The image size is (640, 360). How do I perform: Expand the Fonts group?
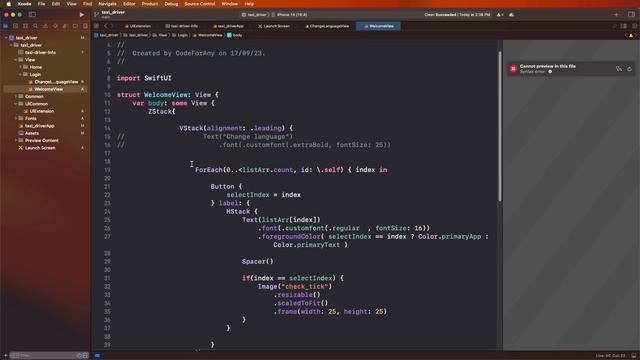click(16, 119)
